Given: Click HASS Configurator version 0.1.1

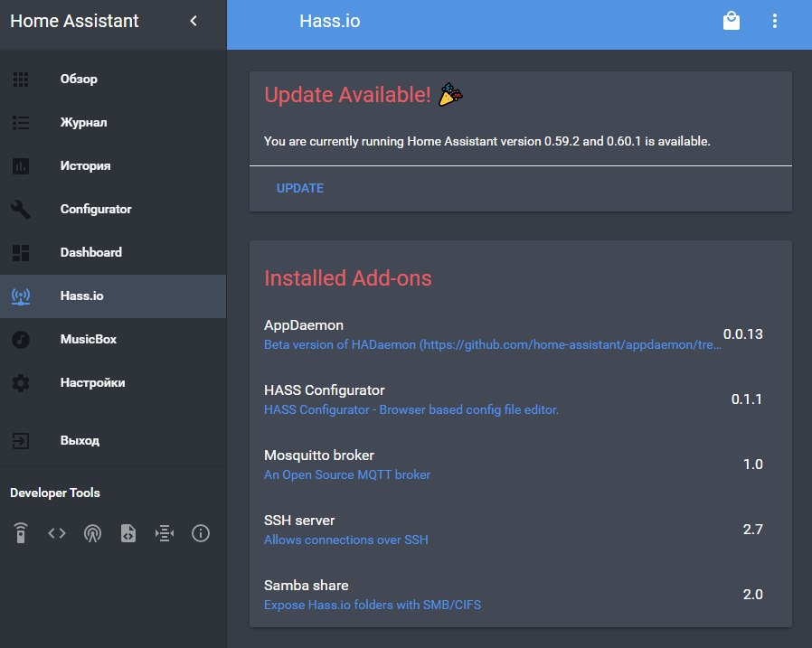Looking at the screenshot, I should pos(746,399).
